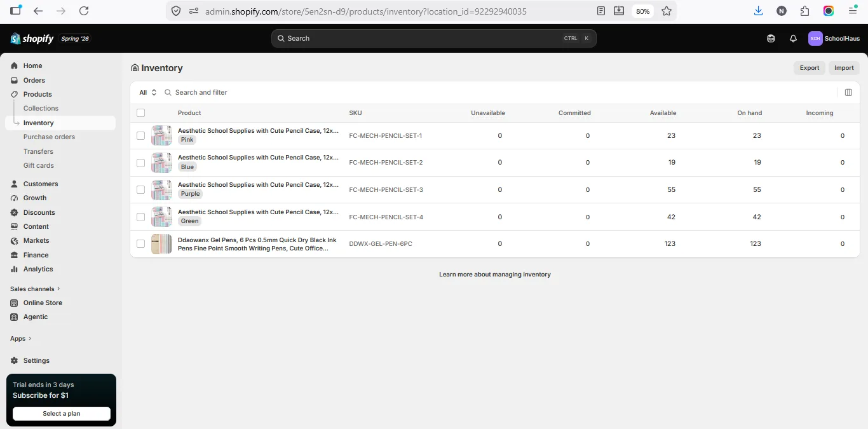Bookmark this page with the star icon

pyautogui.click(x=667, y=11)
